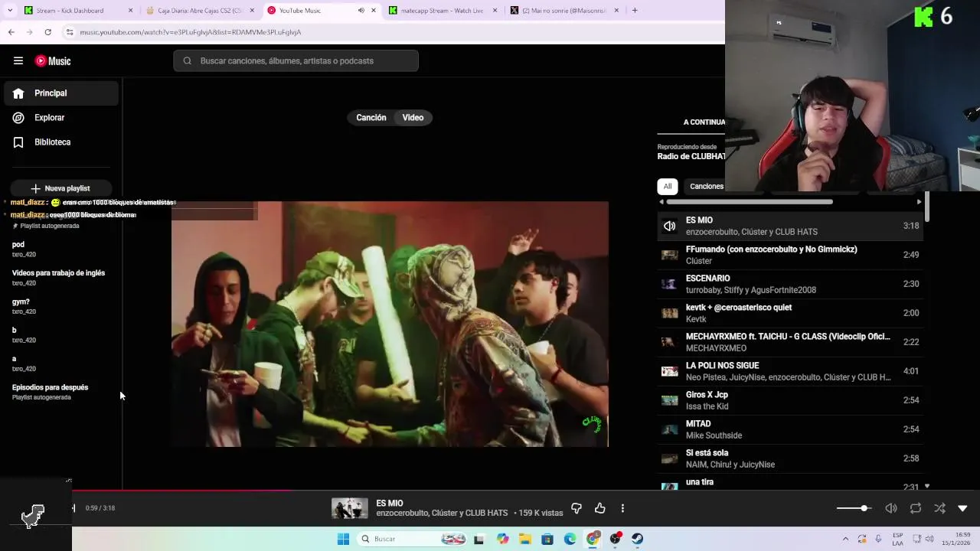Play MECHAYRXMEO ft. TAICHU G CLASS thumbnail
Screen dimensions: 980x551
tap(670, 343)
